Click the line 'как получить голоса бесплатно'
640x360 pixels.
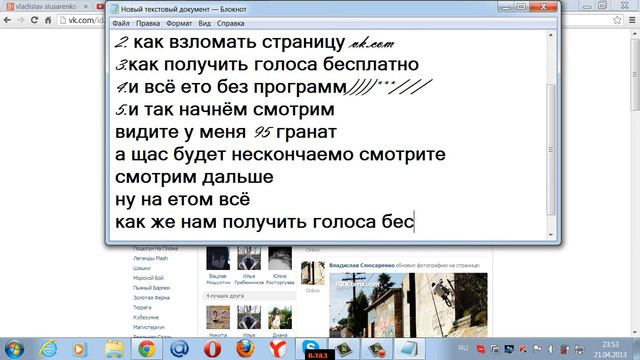pyautogui.click(x=273, y=64)
